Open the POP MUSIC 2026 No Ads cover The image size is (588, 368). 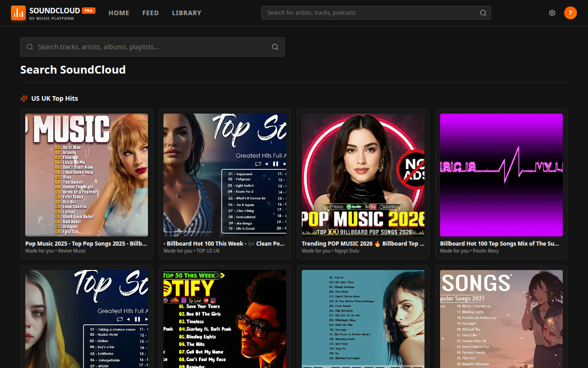pos(363,175)
